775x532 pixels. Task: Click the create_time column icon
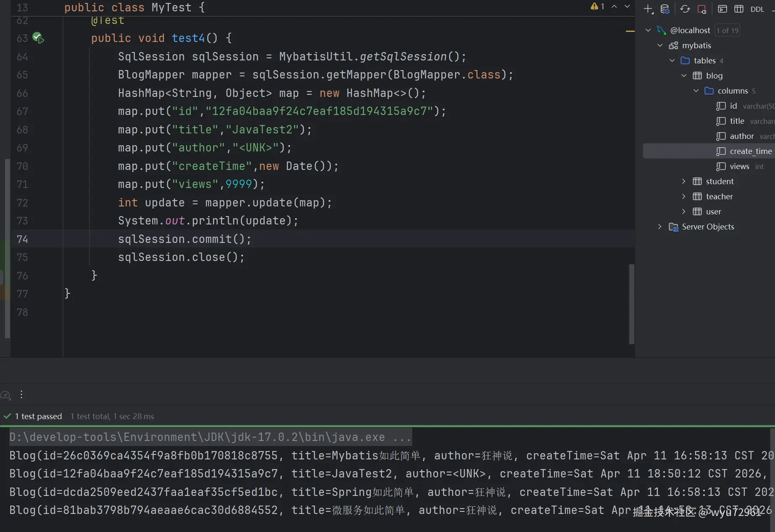pos(721,151)
